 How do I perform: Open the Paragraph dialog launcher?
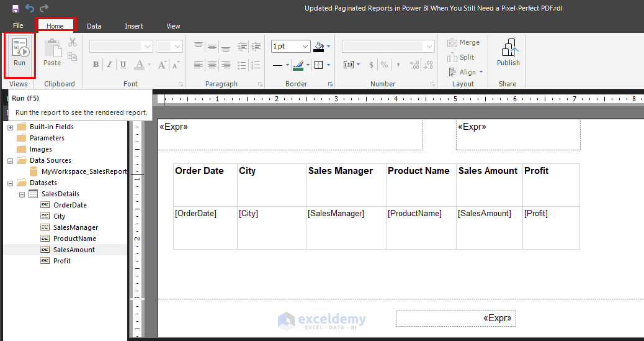261,84
